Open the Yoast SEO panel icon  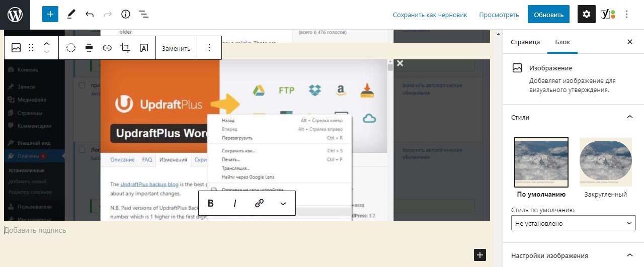607,15
